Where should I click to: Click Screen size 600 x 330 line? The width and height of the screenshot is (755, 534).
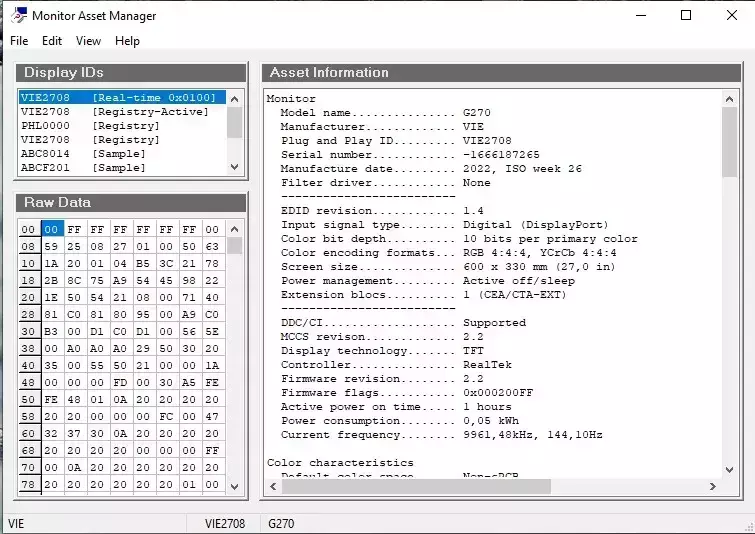448,267
